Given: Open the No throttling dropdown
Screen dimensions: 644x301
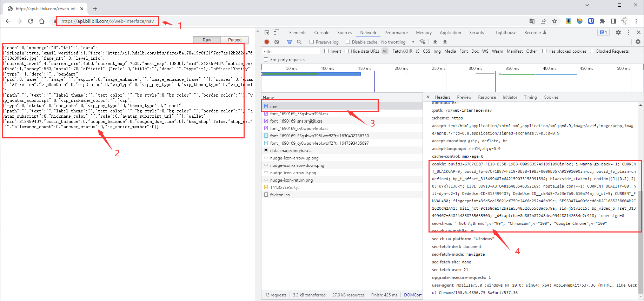Looking at the screenshot, I should point(398,42).
